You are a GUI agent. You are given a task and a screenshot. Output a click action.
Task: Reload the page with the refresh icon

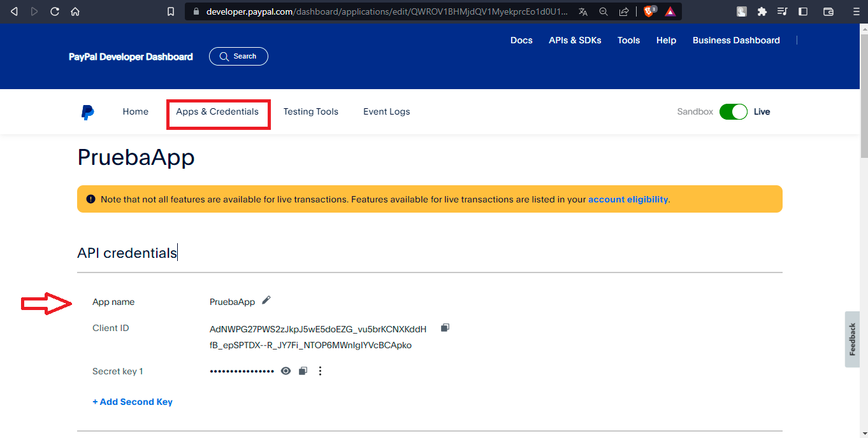coord(55,11)
